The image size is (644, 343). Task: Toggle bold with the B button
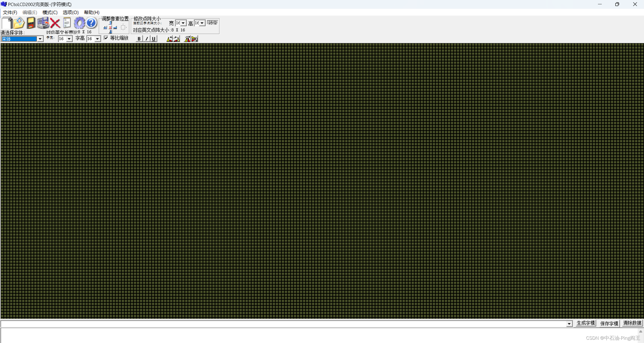tap(139, 39)
